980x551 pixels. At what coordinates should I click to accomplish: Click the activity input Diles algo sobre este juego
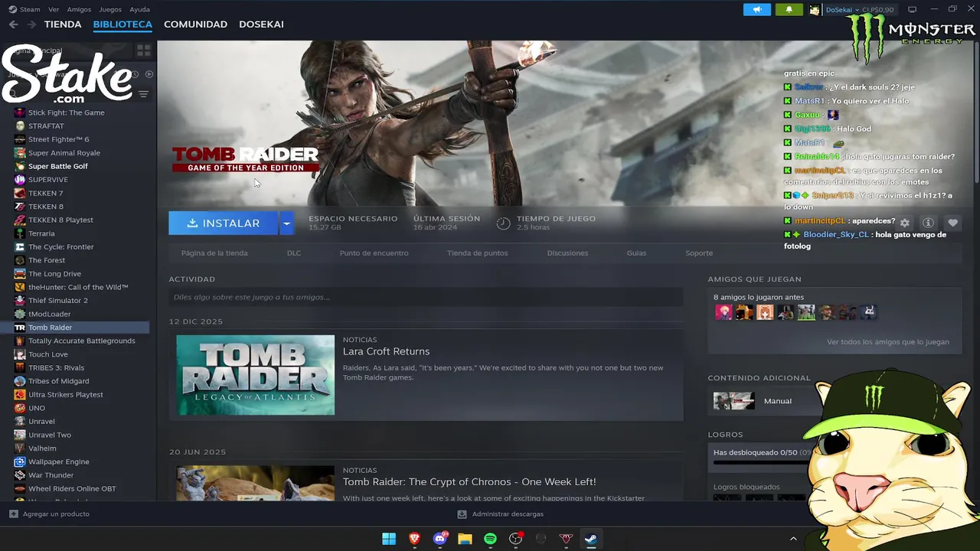pos(426,297)
